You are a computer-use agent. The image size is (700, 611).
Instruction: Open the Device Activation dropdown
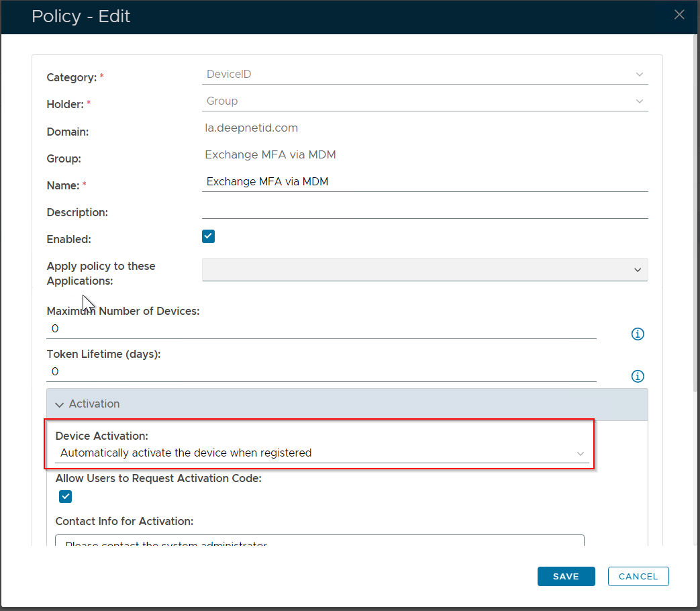point(321,453)
